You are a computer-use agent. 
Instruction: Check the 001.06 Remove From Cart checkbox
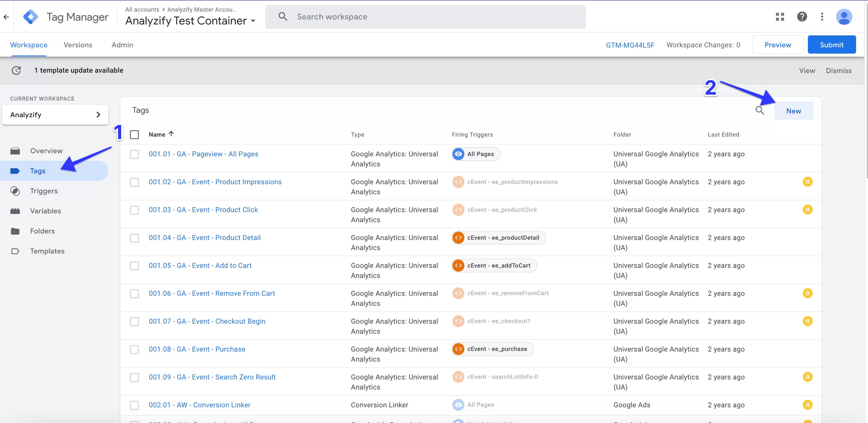[134, 294]
